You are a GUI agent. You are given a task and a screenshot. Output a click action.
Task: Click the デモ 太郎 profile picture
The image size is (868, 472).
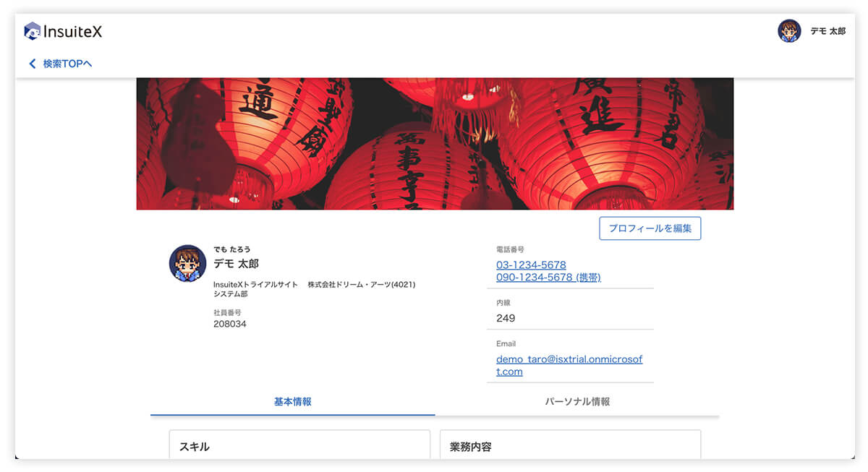pos(188,263)
